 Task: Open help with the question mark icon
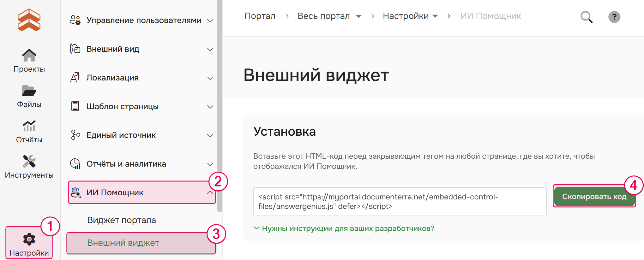[614, 17]
